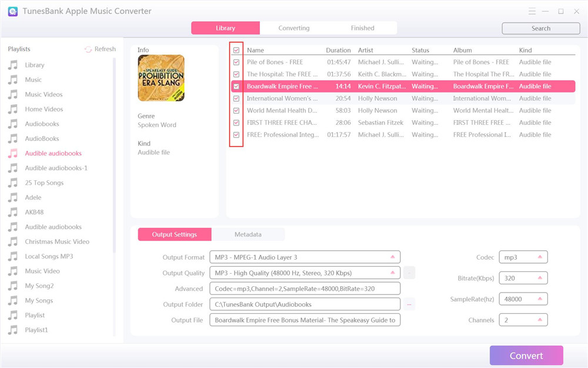The height and width of the screenshot is (368, 588).
Task: Uncheck the World Mental Health D... checkbox
Action: (236, 111)
